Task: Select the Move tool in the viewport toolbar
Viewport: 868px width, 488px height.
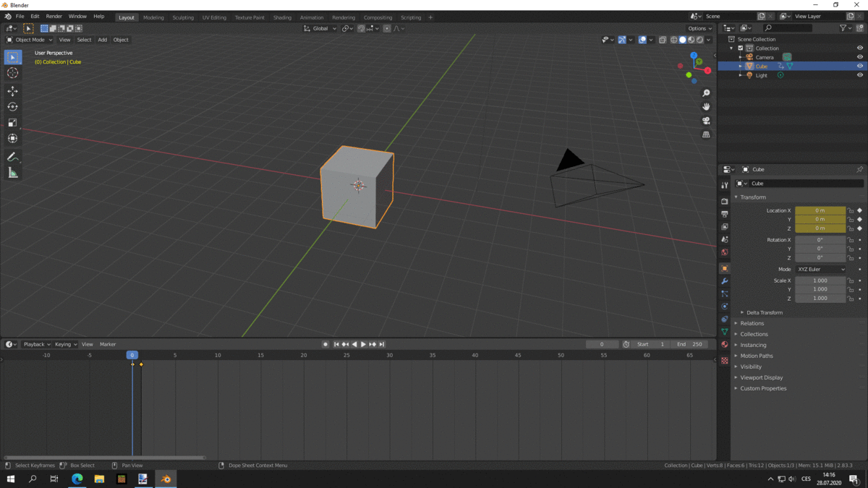Action: 12,91
